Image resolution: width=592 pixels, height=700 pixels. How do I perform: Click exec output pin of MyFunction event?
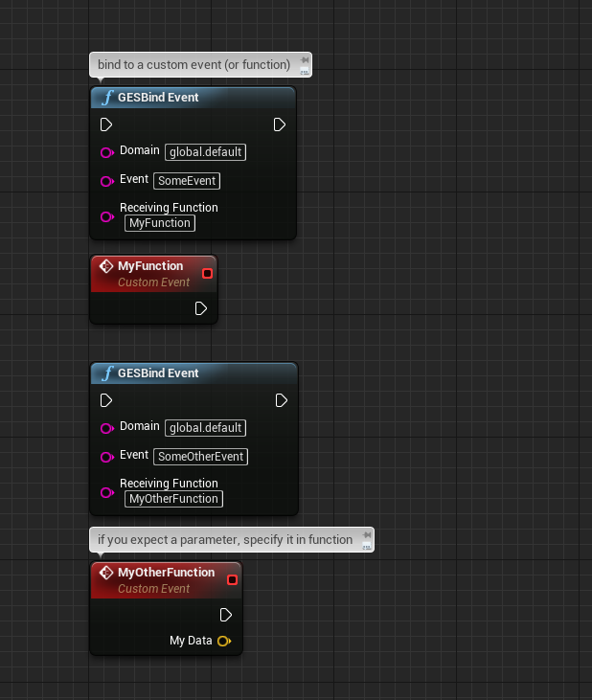click(x=200, y=308)
